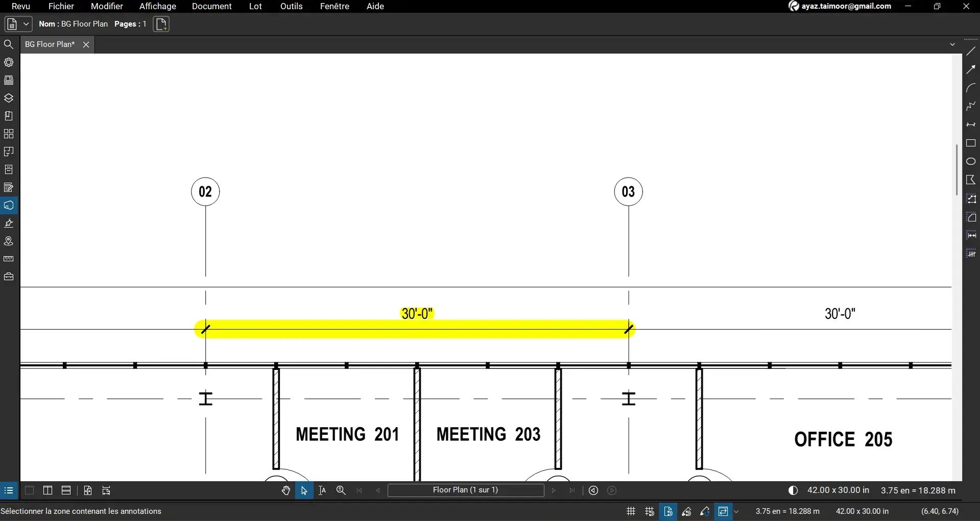Open the Affichage menu
Image resolution: width=980 pixels, height=521 pixels.
click(157, 7)
